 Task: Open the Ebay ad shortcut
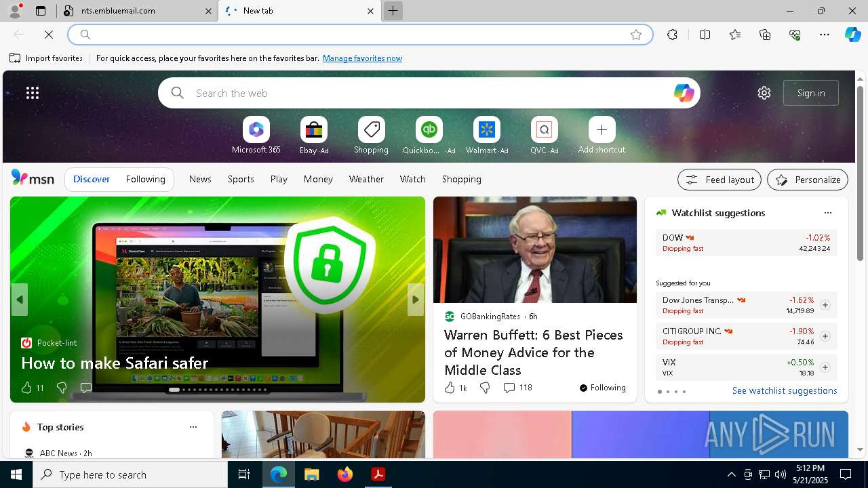(x=314, y=136)
